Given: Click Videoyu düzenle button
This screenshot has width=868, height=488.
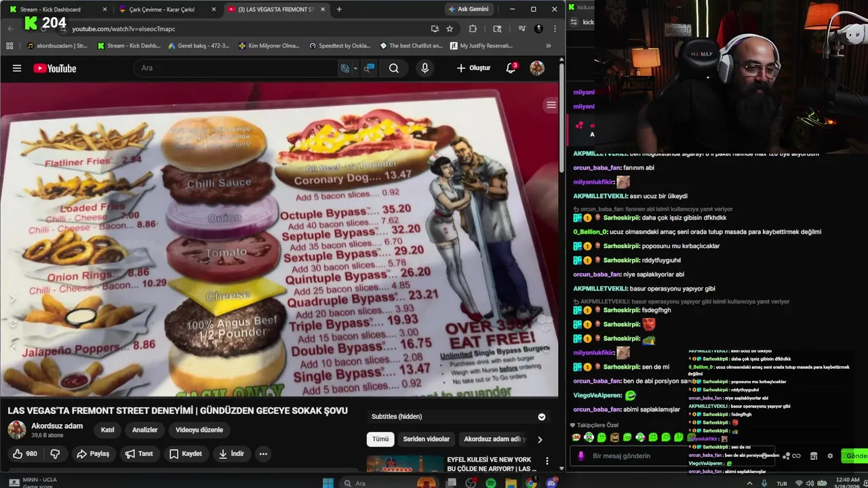Looking at the screenshot, I should click(199, 430).
